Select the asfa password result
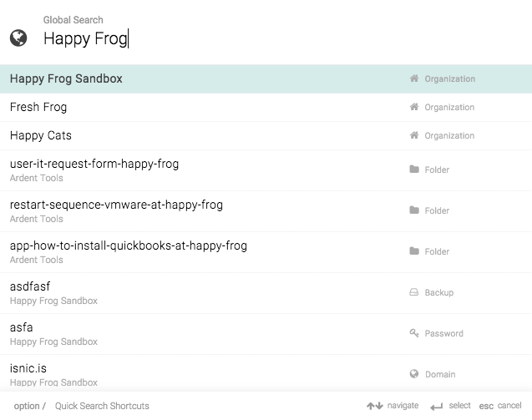This screenshot has height=420, width=532. tap(266, 334)
